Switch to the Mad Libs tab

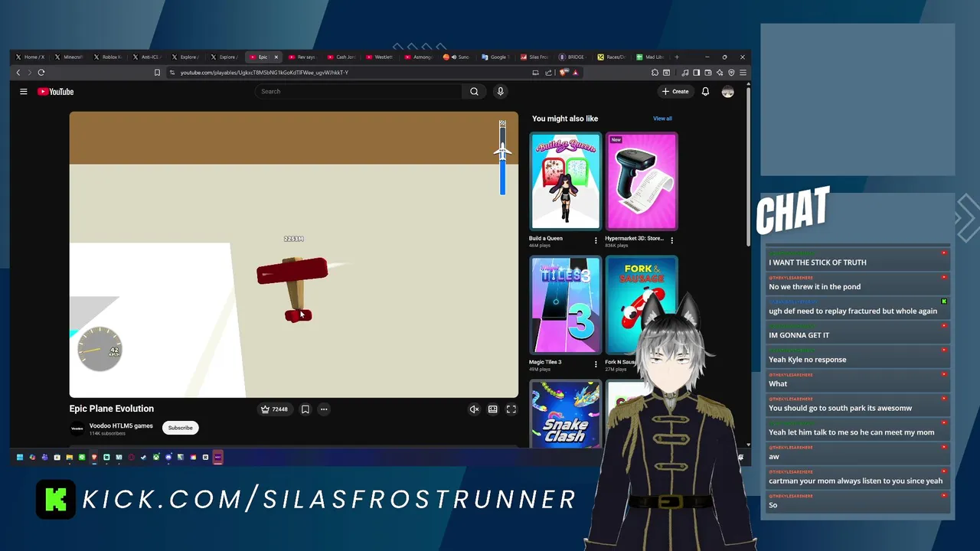click(x=651, y=57)
